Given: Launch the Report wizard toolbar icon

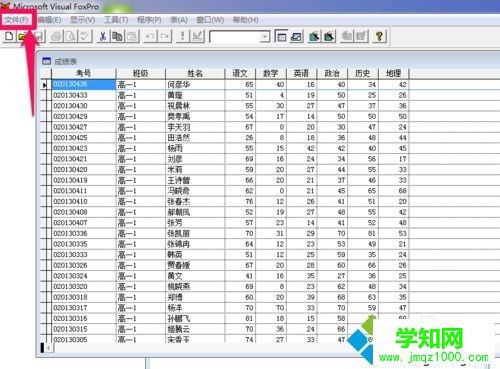Looking at the screenshot, I should point(329,36).
